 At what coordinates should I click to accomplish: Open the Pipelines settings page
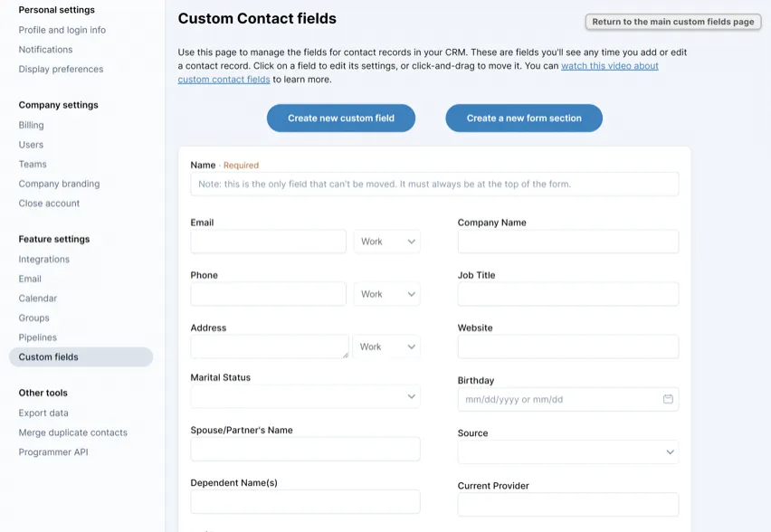pyautogui.click(x=37, y=337)
